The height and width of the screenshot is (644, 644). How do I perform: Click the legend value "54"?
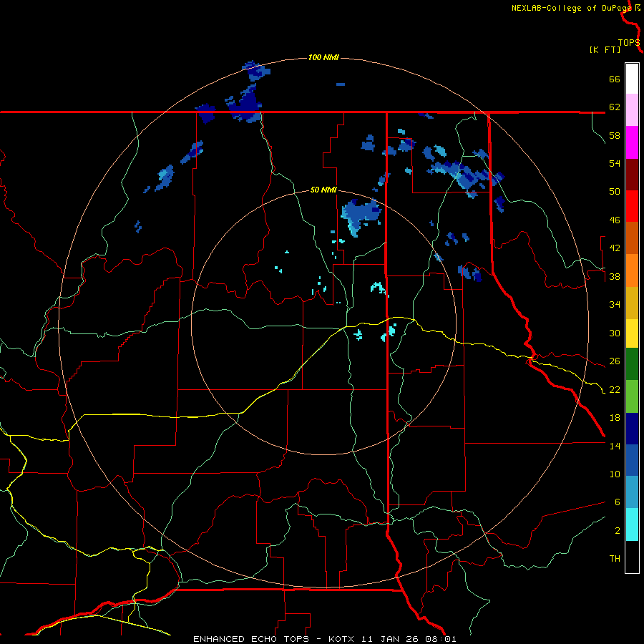tap(615, 163)
